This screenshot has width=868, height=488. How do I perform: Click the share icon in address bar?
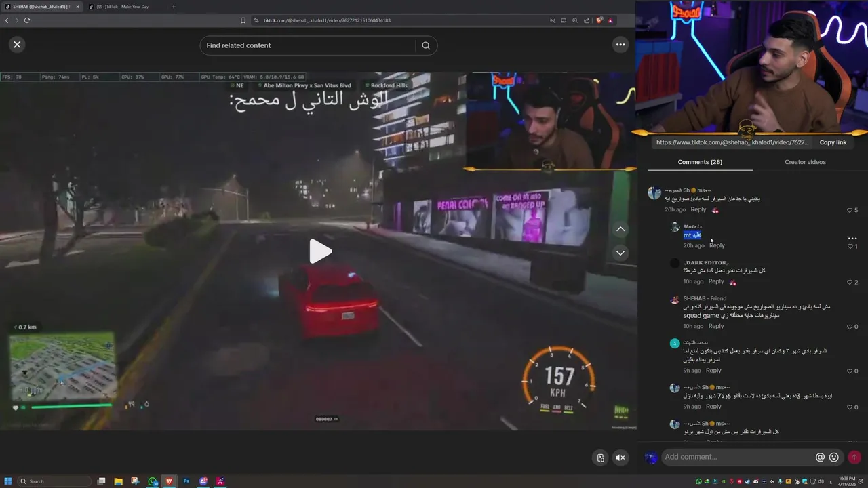(587, 20)
